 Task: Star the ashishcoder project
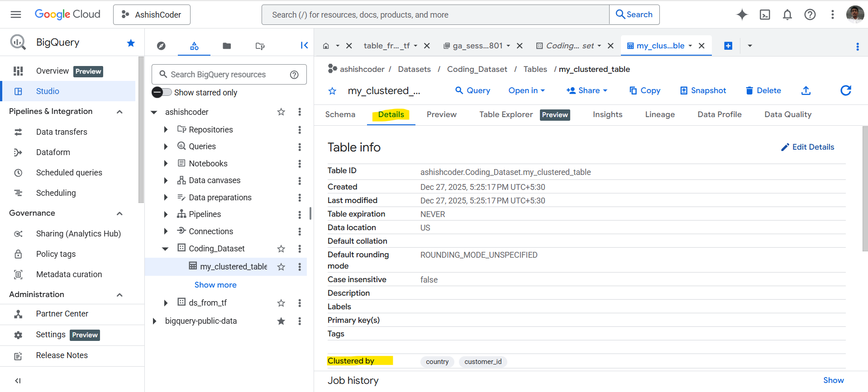tap(281, 112)
